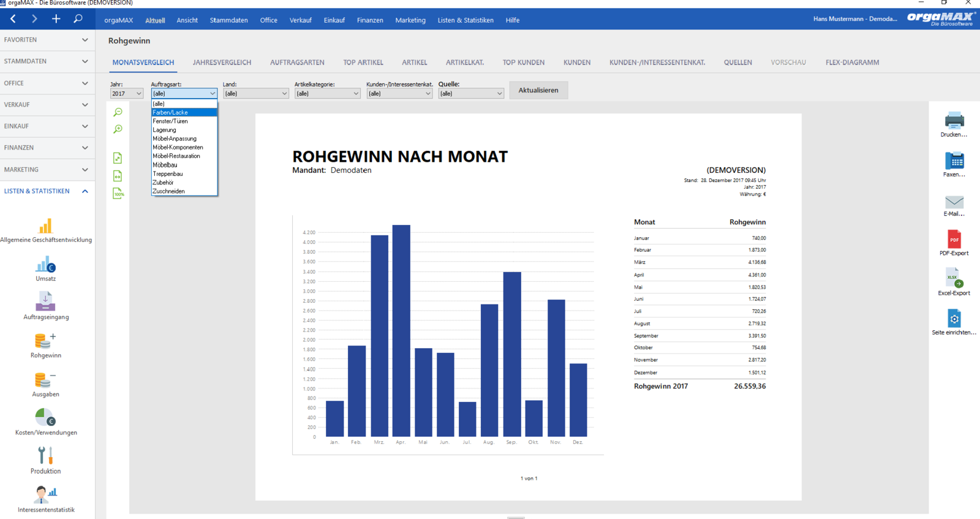The image size is (980, 519).
Task: Open the Umsatz statistics icon
Action: click(45, 265)
